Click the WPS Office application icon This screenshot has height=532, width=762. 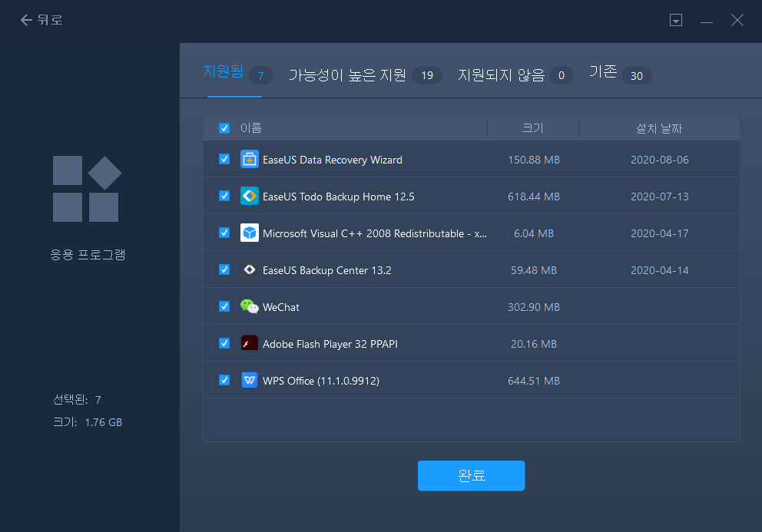[248, 380]
